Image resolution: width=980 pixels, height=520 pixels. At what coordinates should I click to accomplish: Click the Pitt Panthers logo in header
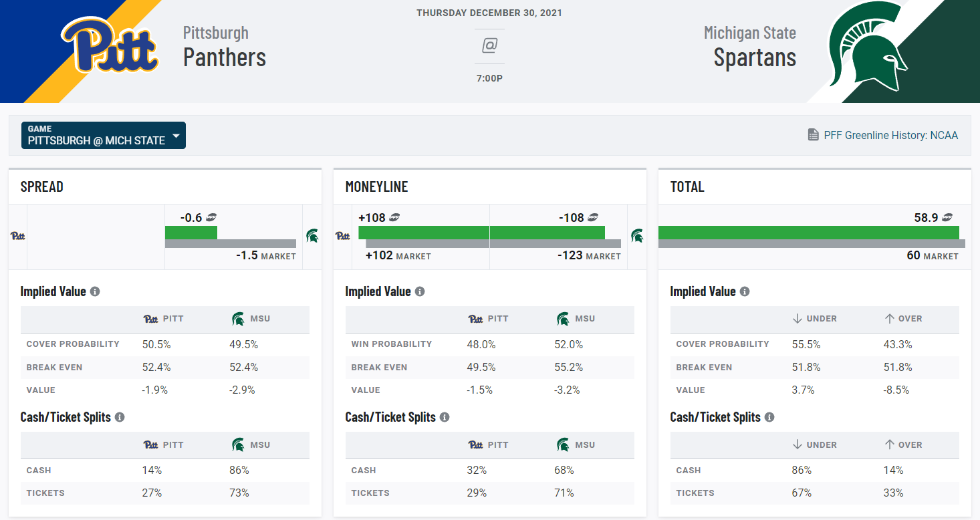[110, 45]
